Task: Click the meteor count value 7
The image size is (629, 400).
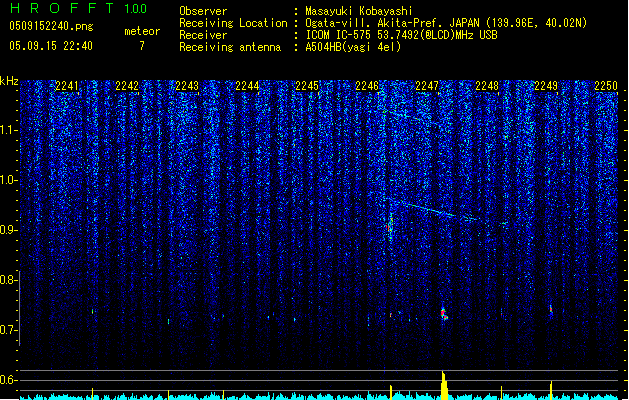Action: [x=142, y=46]
